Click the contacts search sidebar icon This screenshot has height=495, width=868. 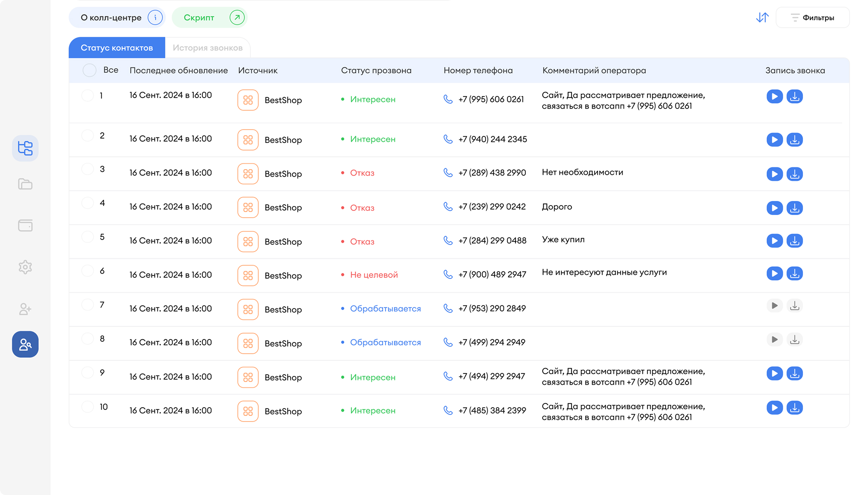tap(25, 344)
